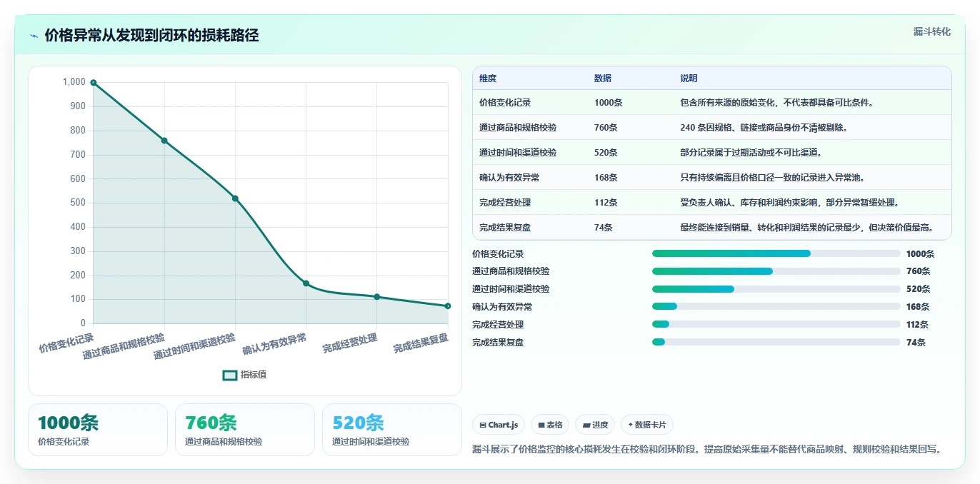
Task: Click the 数据 column header
Action: pos(603,79)
